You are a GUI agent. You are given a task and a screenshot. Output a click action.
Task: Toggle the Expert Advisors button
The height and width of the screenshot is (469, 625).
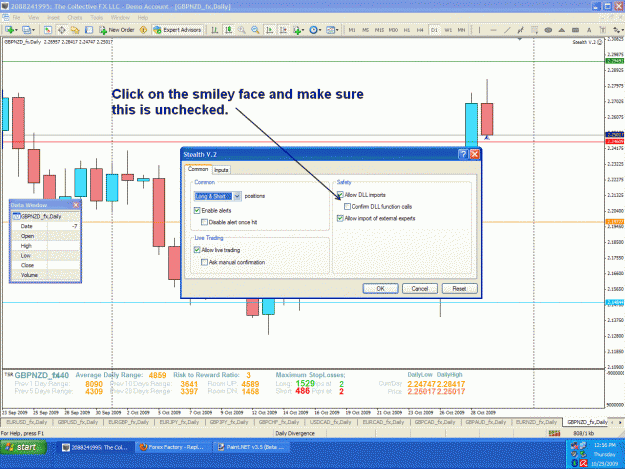[177, 30]
